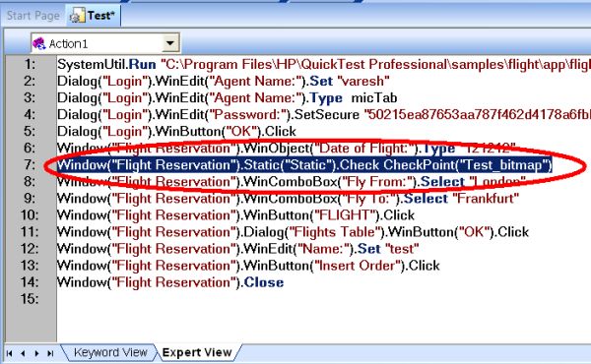This screenshot has width=591, height=364.
Task: Go to last tab with scroll-last arrow
Action: coord(50,353)
